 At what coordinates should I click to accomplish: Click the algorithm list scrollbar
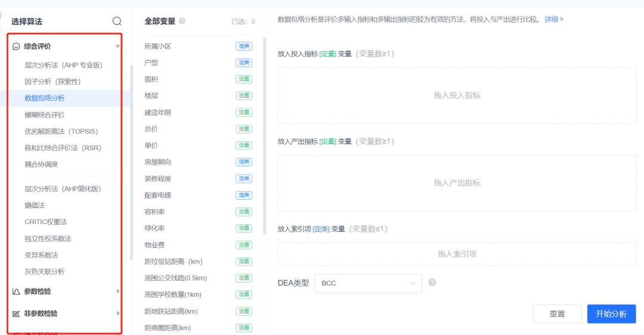[131, 163]
